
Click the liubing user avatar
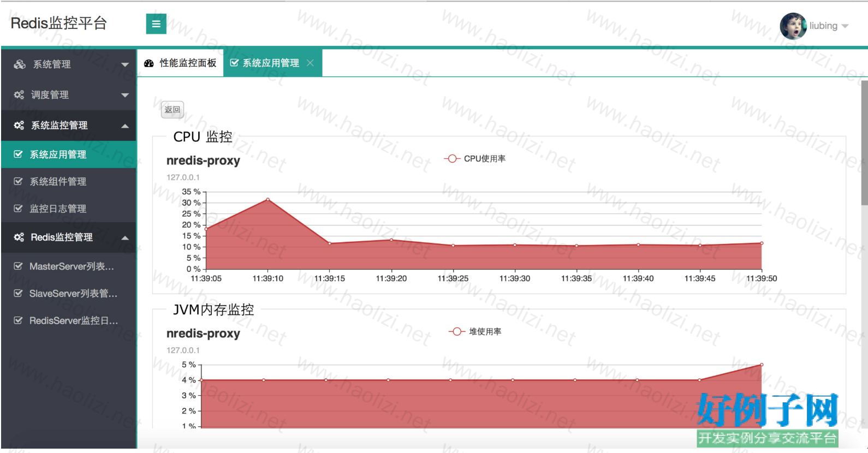coord(793,26)
